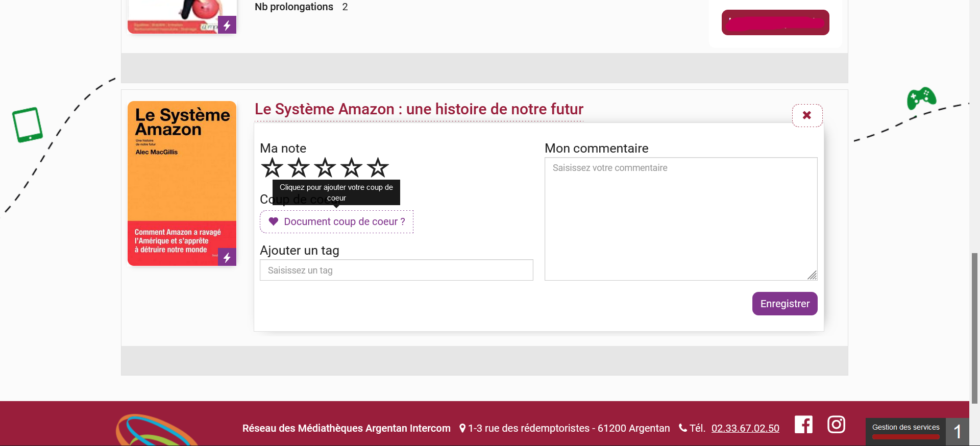980x446 pixels.
Task: Rate with the third star
Action: (x=325, y=167)
